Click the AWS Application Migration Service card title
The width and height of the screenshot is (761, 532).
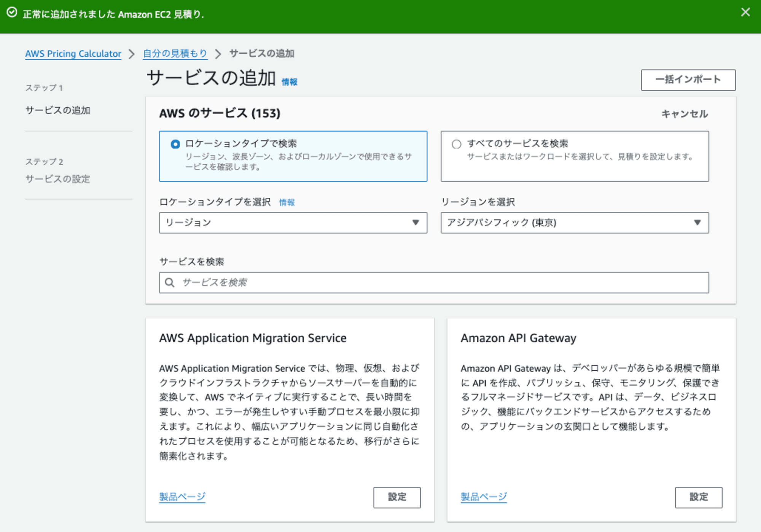click(x=253, y=338)
